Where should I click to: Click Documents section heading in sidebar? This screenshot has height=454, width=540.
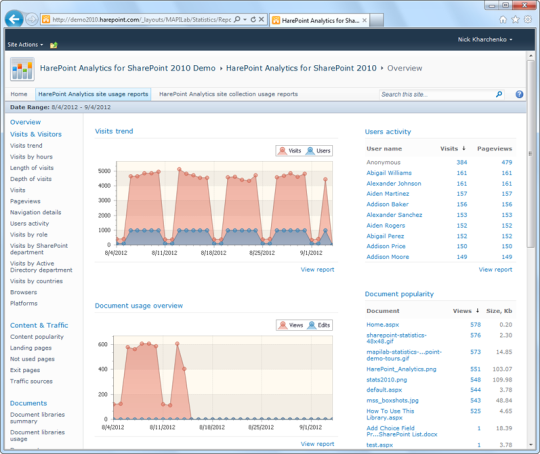[28, 403]
